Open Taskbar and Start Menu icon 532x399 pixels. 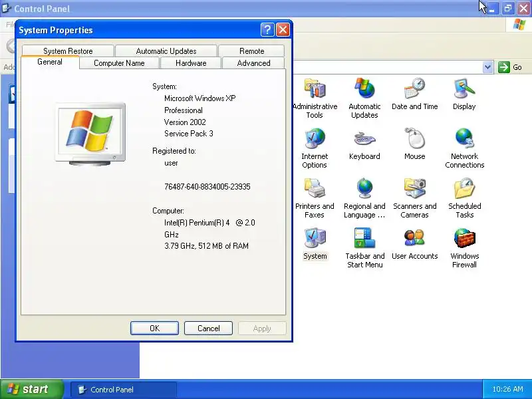point(364,247)
